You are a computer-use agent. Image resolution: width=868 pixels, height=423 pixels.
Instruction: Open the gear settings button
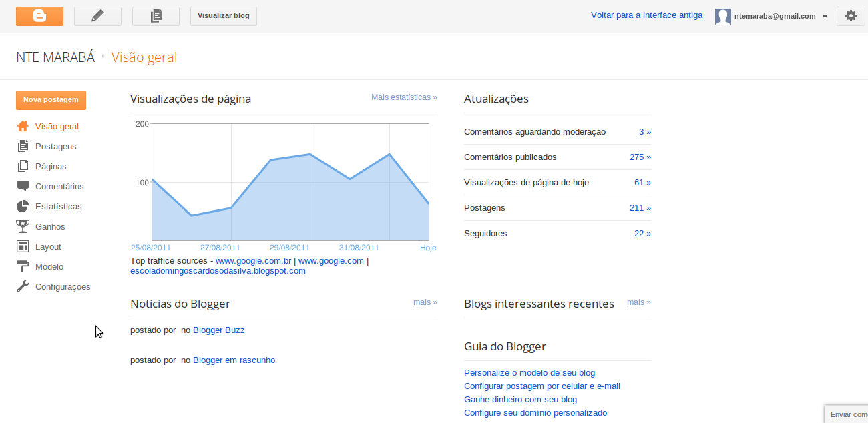851,16
